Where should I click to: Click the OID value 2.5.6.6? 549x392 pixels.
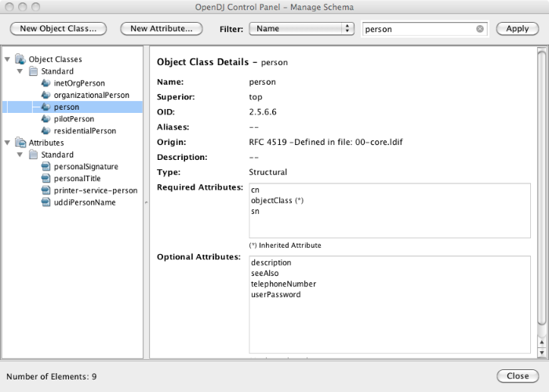(263, 112)
